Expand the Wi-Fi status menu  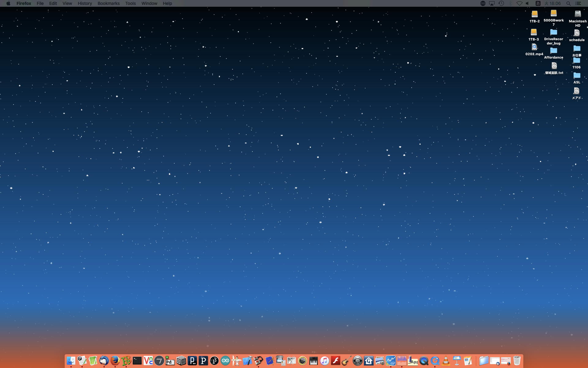pyautogui.click(x=519, y=3)
